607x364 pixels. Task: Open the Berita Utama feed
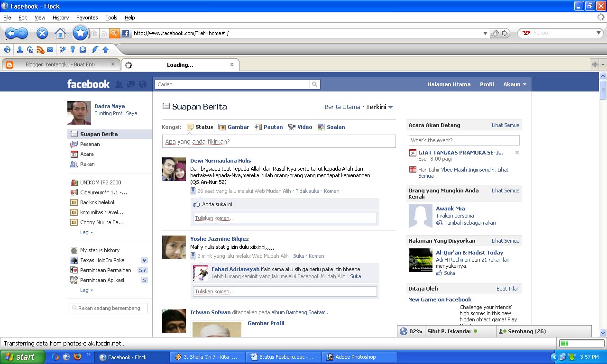coord(342,107)
